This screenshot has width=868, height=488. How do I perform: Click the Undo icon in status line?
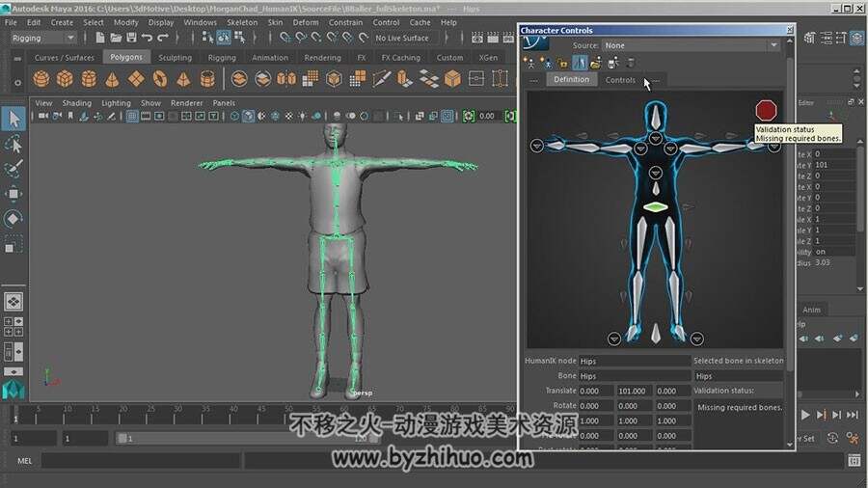[147, 38]
